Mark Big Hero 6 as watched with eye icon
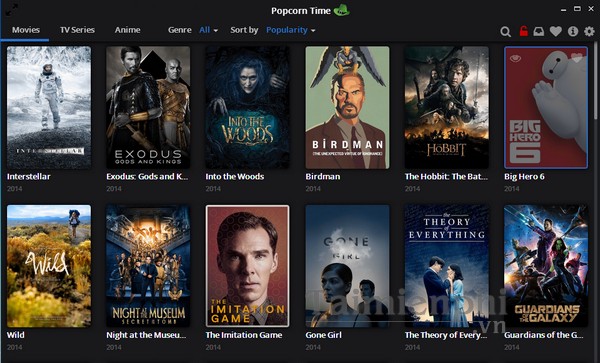Screen dimensions: 600x363 (515, 58)
